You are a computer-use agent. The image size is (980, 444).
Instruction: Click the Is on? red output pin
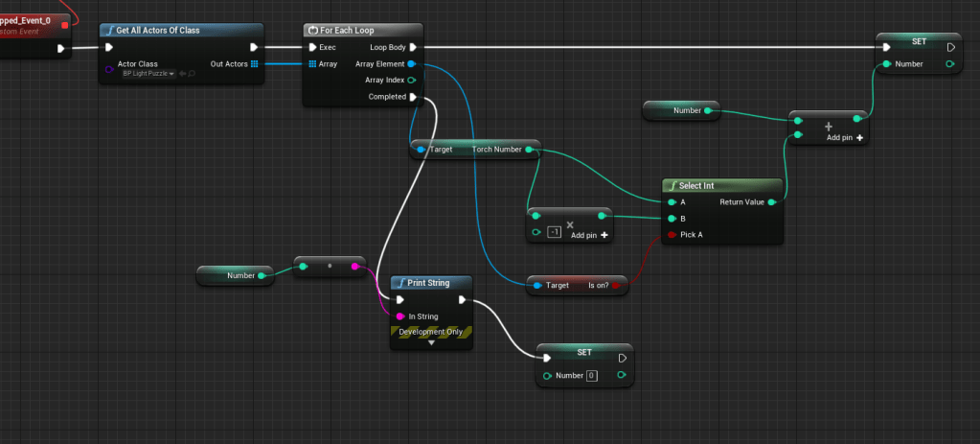(x=617, y=286)
